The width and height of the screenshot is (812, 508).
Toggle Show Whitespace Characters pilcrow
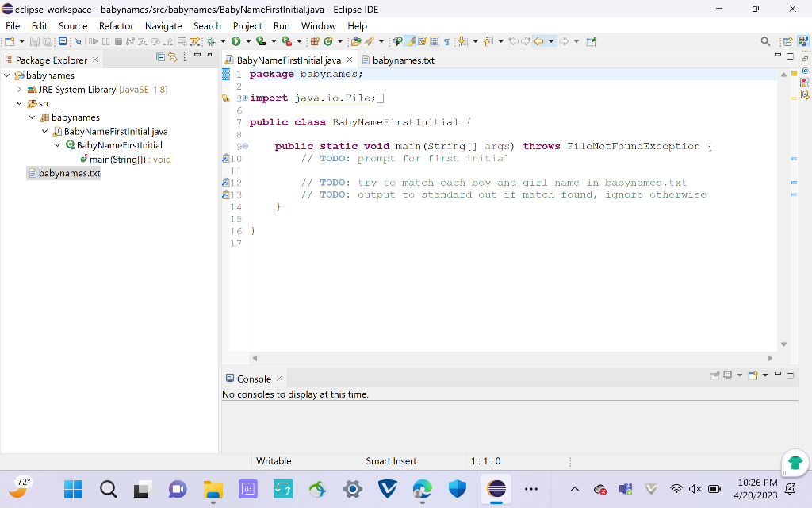click(x=446, y=41)
